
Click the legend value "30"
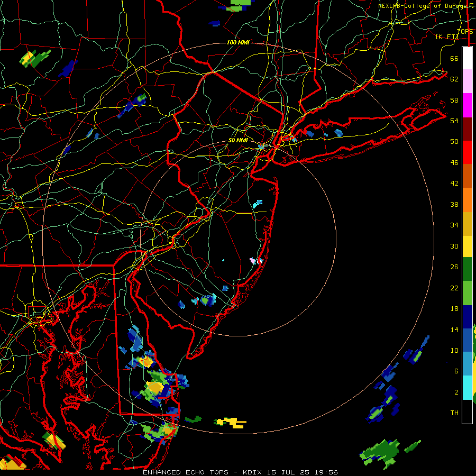tap(454, 246)
